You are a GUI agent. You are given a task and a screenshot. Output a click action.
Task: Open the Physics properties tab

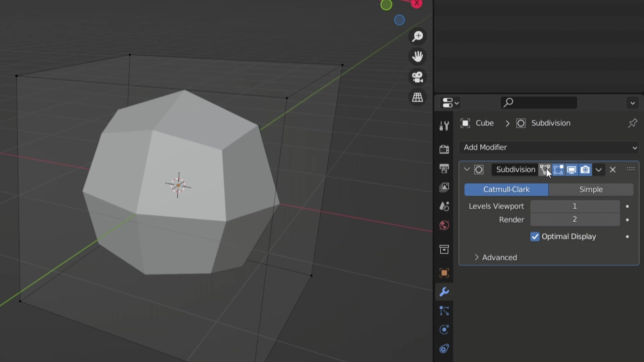[x=444, y=329]
